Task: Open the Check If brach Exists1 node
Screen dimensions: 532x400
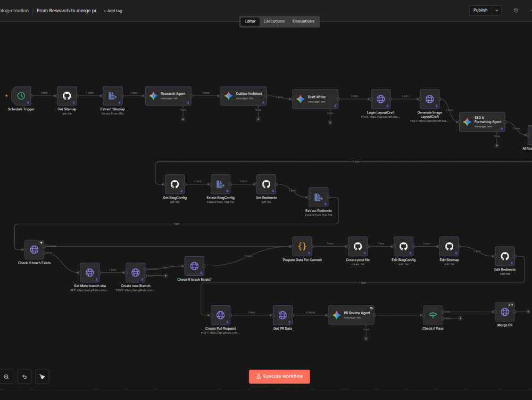Action: [x=194, y=266]
